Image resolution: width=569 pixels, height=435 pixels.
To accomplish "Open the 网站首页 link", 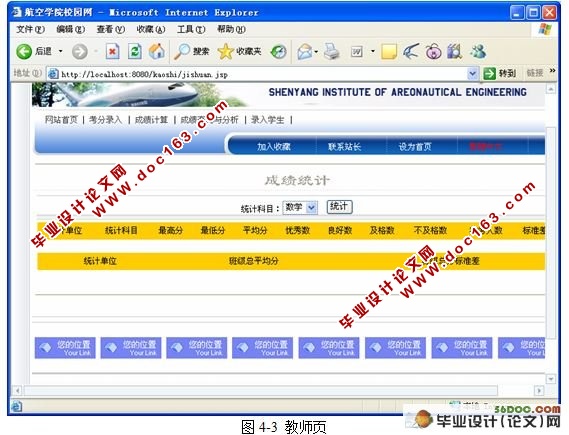I will 61,120.
